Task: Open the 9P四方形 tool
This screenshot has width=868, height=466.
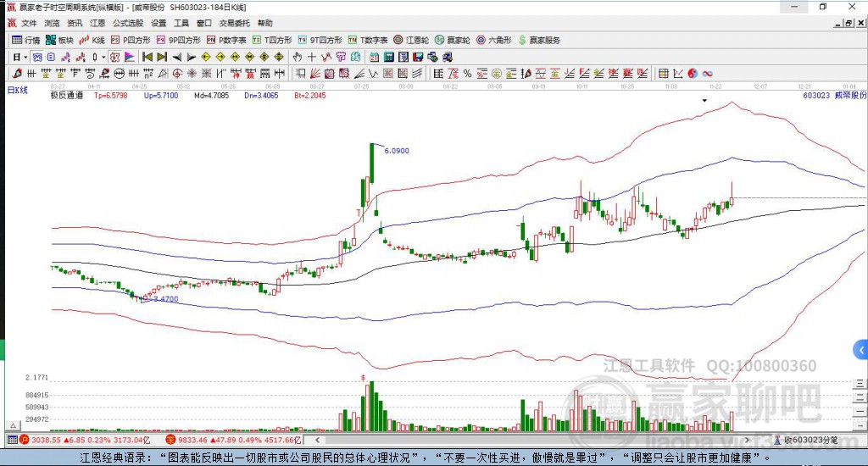Action: tap(178, 40)
